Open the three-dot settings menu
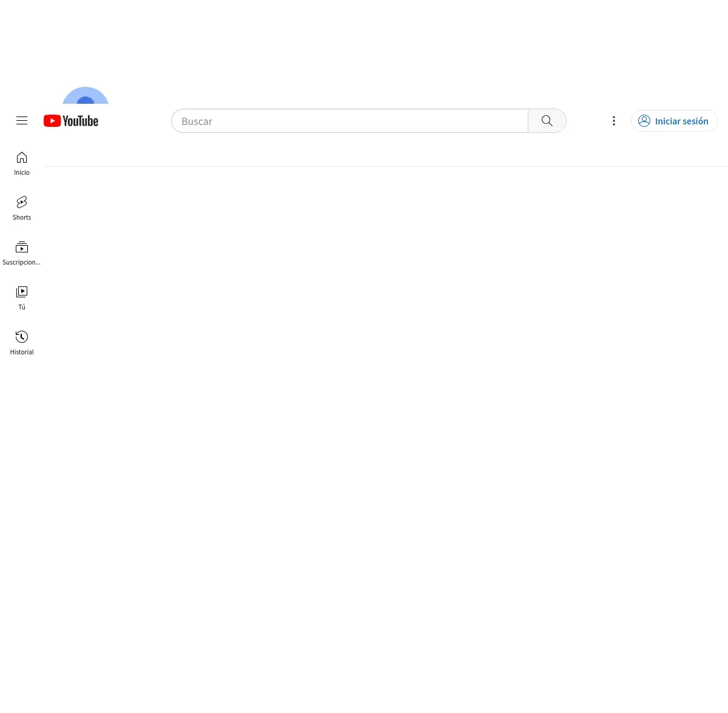Image resolution: width=728 pixels, height=713 pixels. click(614, 121)
